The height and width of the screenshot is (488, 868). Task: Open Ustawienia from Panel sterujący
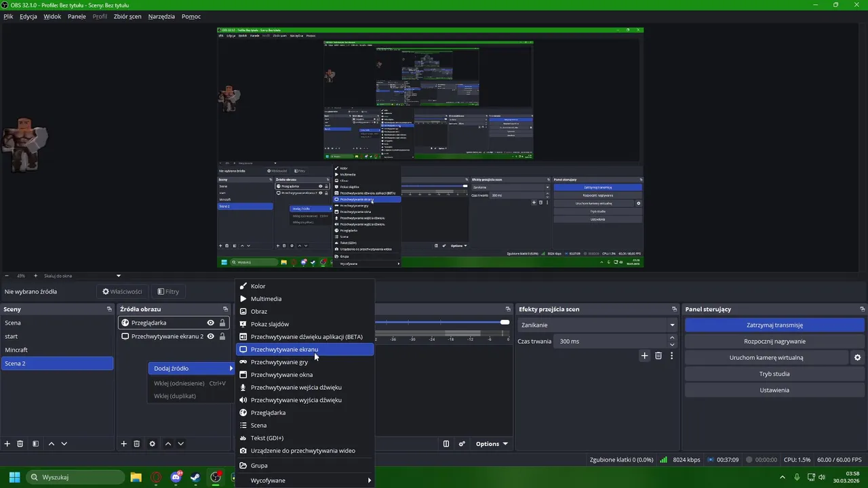pyautogui.click(x=774, y=390)
